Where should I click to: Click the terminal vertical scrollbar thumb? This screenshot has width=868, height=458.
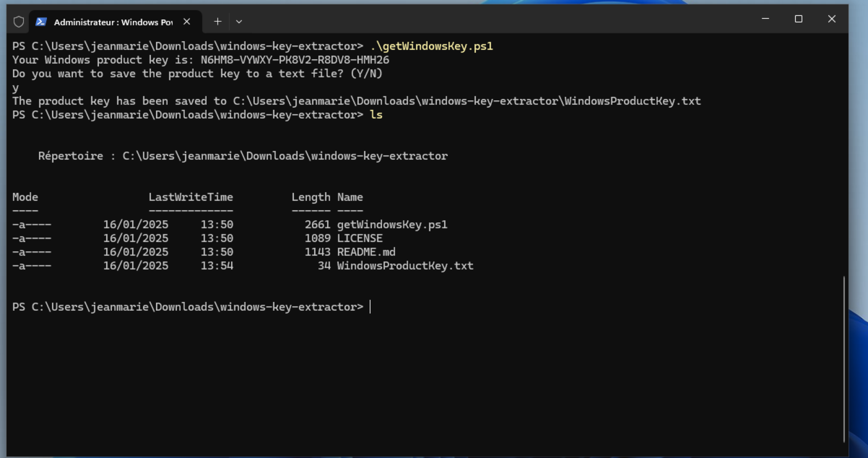pyautogui.click(x=844, y=359)
